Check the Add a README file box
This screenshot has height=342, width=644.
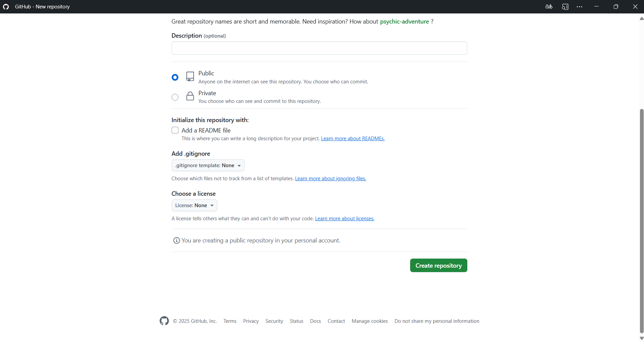[175, 130]
